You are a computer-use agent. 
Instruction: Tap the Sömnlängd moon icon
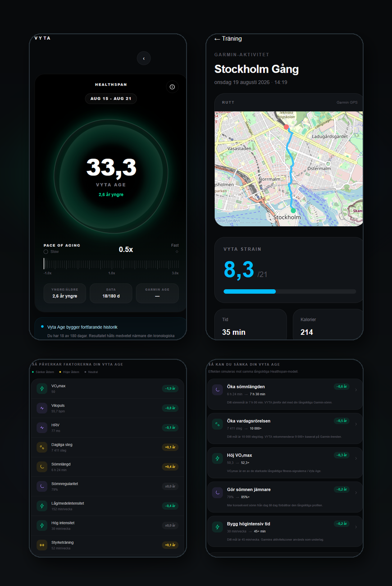(x=42, y=467)
